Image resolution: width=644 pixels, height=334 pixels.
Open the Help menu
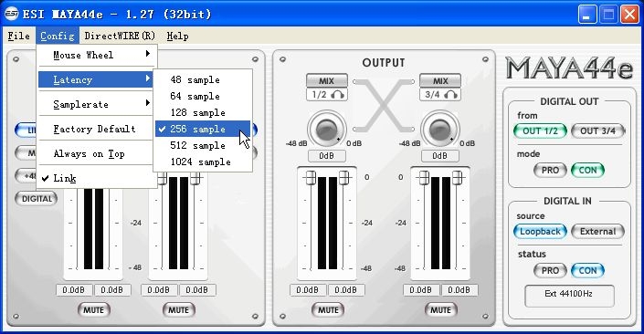pyautogui.click(x=177, y=37)
